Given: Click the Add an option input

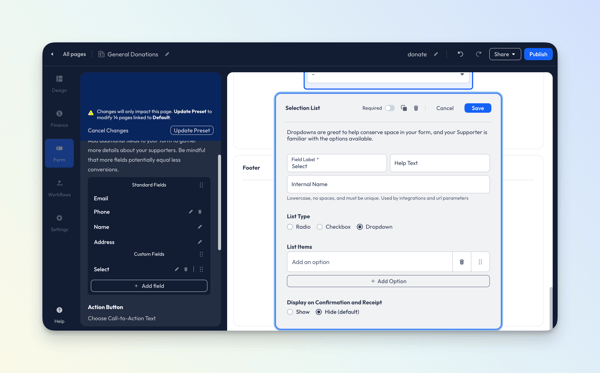Looking at the screenshot, I should [370, 262].
